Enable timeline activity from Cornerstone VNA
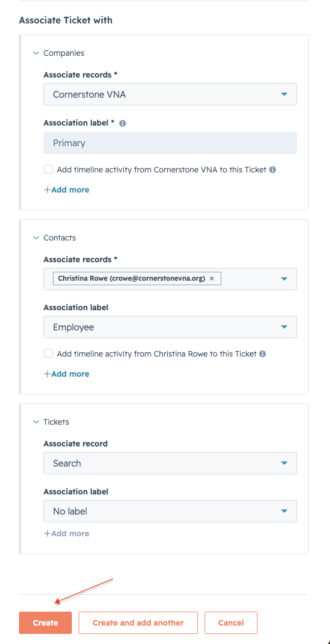 [x=48, y=169]
